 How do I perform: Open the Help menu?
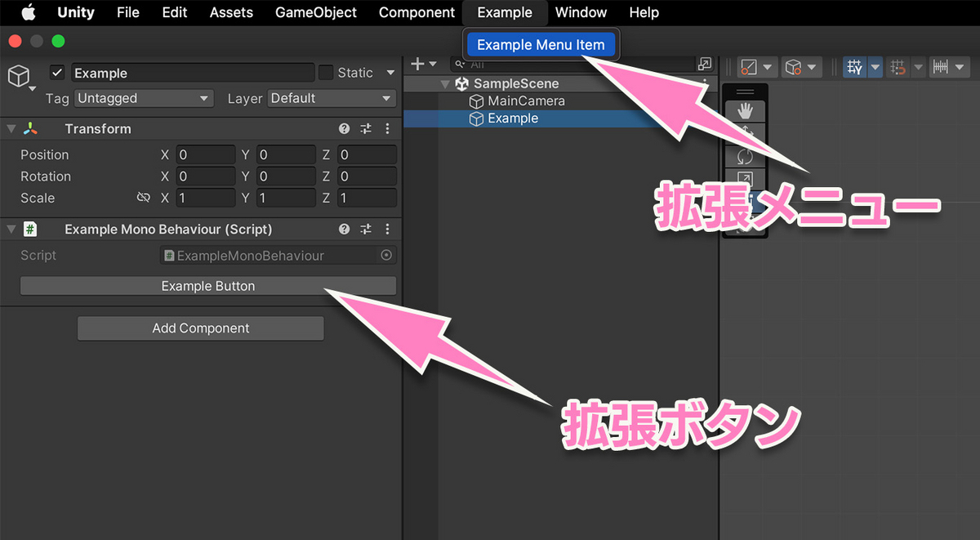[x=644, y=12]
